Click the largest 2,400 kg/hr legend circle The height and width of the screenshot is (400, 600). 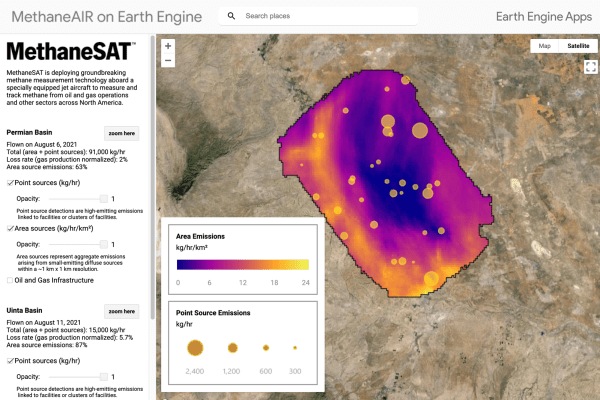tap(195, 347)
